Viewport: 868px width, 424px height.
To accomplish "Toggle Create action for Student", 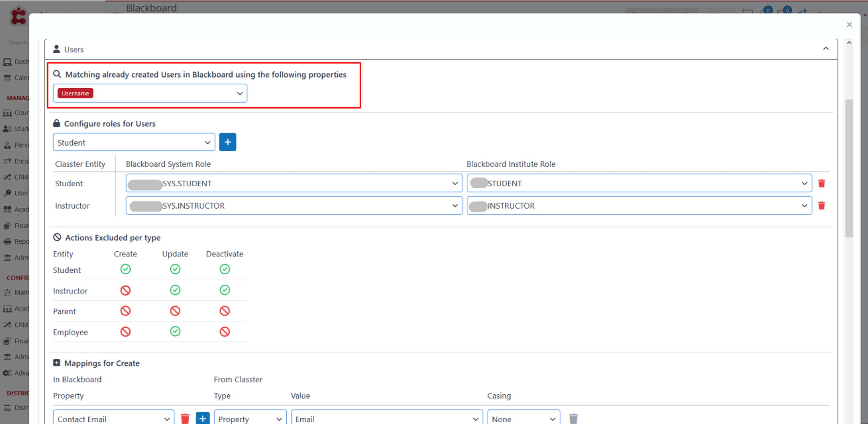I will [x=125, y=269].
